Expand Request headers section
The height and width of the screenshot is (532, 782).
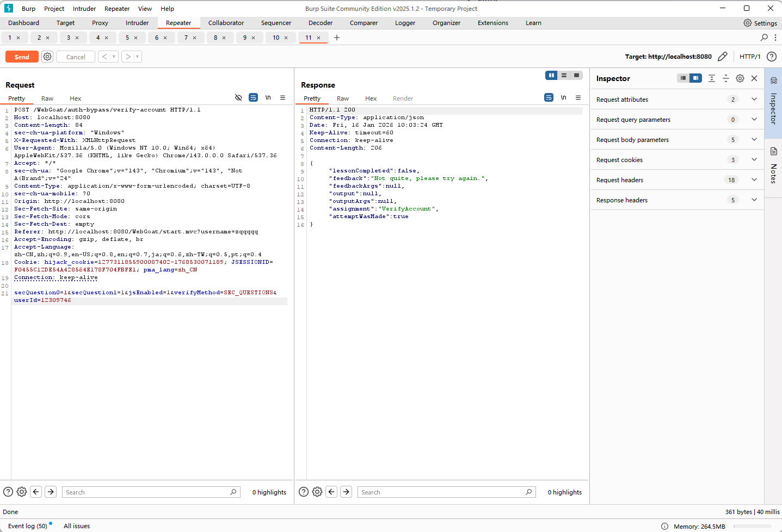click(754, 180)
